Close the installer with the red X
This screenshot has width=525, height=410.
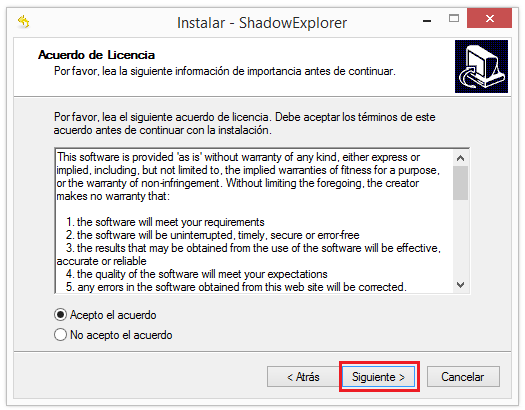pos(489,18)
